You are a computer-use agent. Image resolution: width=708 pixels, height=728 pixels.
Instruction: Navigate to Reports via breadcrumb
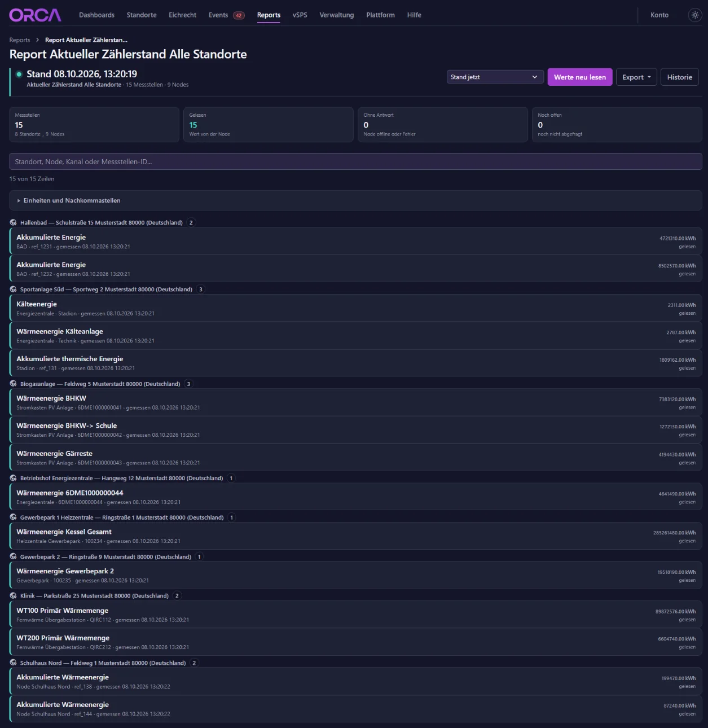coord(20,40)
